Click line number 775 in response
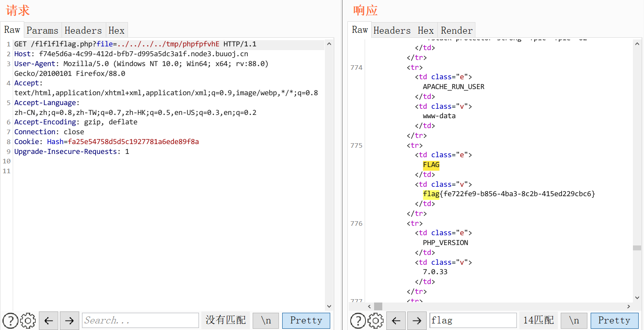The image size is (644, 330). (x=356, y=145)
